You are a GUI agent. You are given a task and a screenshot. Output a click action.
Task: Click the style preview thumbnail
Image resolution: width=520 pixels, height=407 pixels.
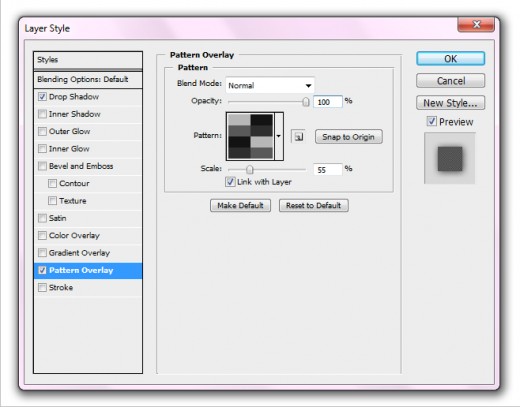click(x=450, y=158)
